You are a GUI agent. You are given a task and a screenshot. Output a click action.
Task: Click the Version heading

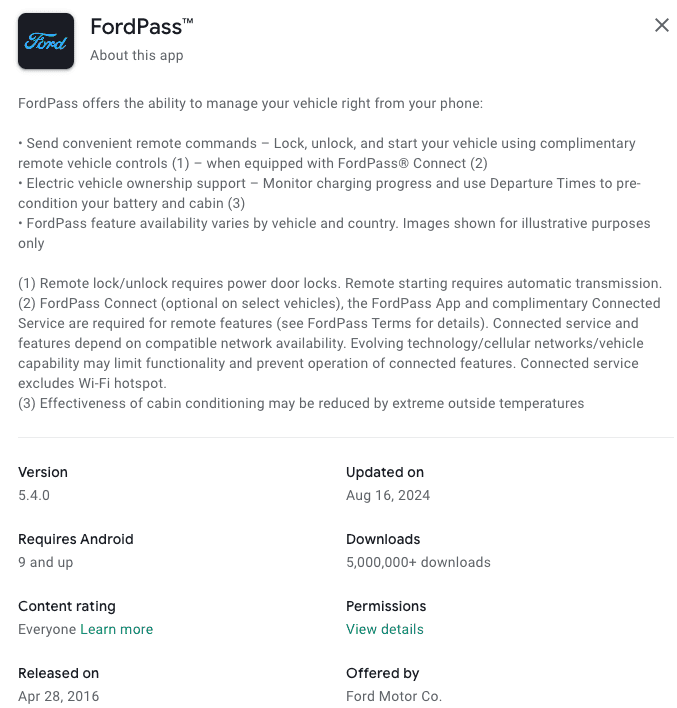pos(43,472)
